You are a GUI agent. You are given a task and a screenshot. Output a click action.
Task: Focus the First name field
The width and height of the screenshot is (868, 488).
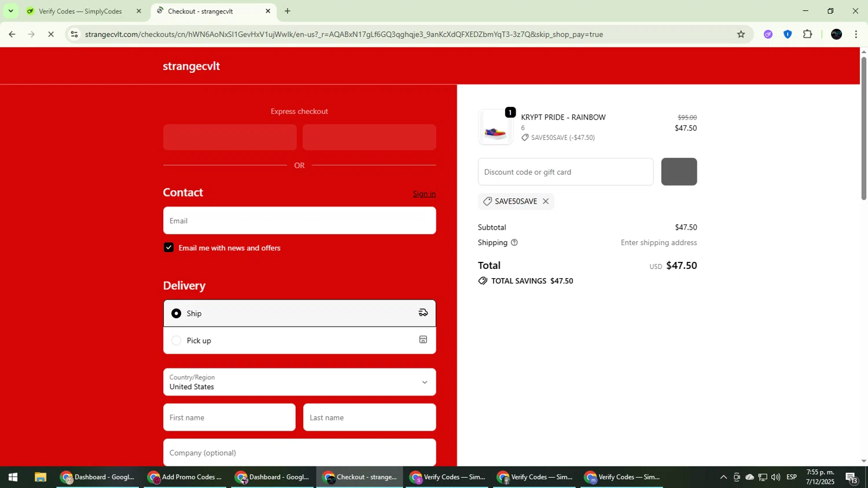point(229,417)
